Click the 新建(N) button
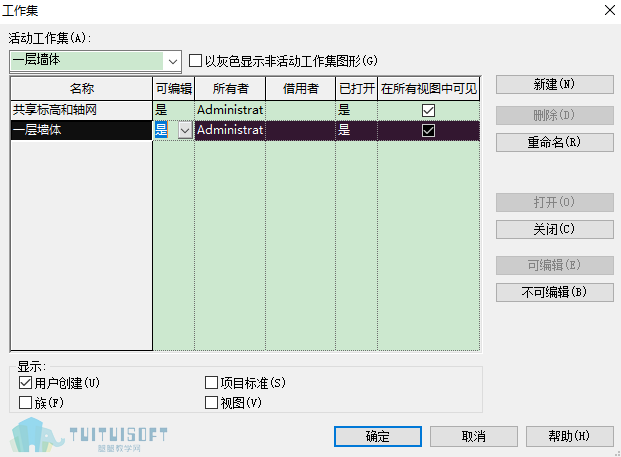 click(554, 84)
